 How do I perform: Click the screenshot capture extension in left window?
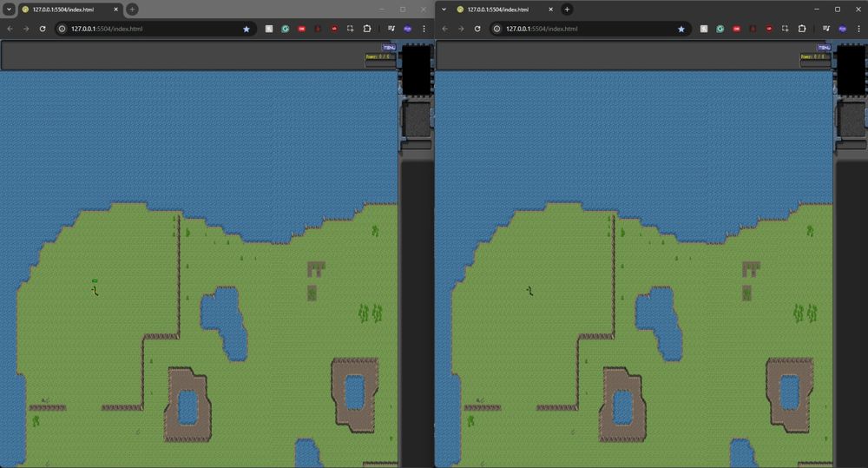coord(351,29)
